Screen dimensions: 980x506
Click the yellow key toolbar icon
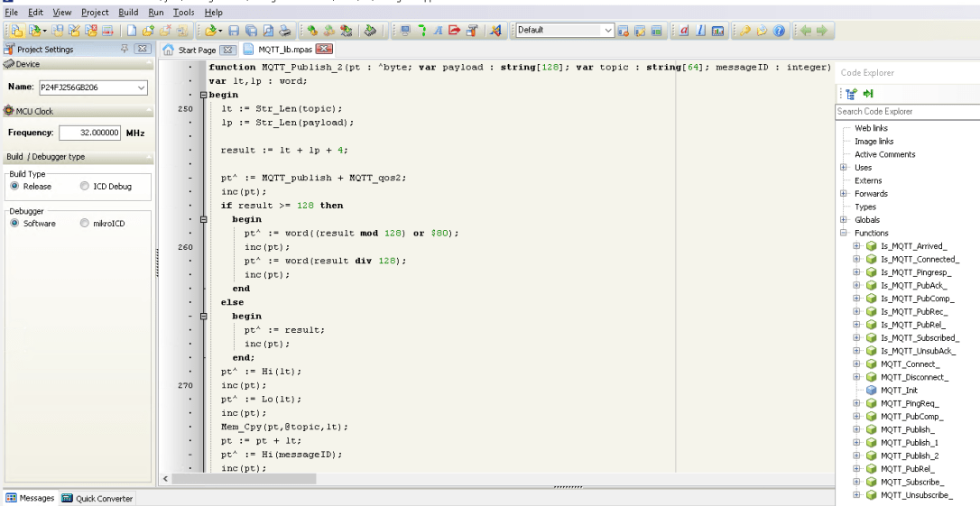pyautogui.click(x=745, y=30)
